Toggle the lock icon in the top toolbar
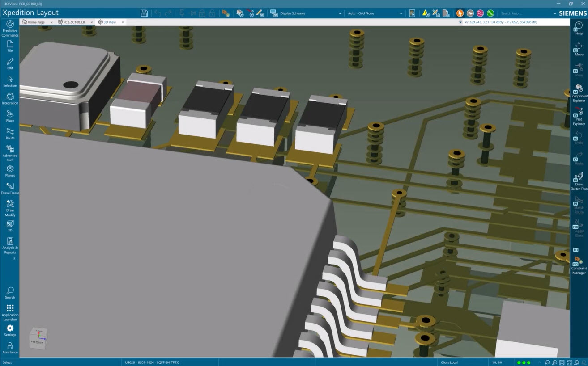Screen dimensions: 588x366 pyautogui.click(x=201, y=13)
